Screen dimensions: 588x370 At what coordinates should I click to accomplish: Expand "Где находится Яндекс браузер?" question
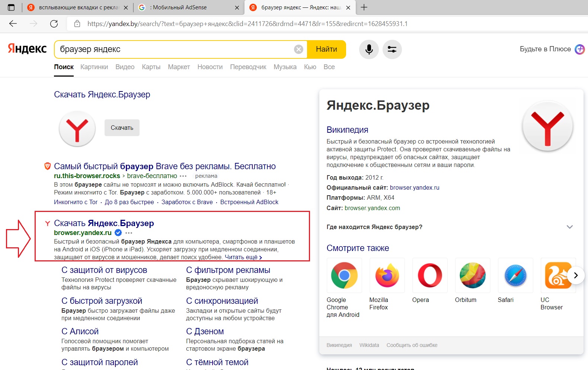tap(569, 227)
